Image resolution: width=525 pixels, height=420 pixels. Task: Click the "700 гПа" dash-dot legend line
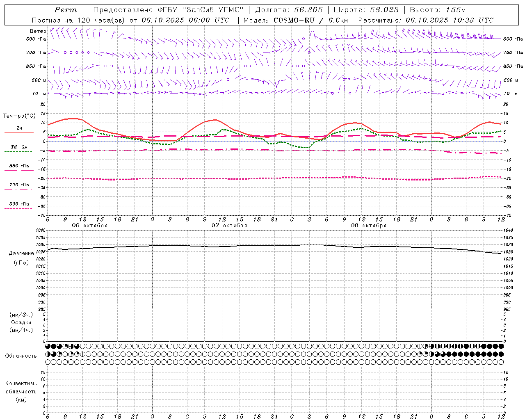tap(18, 189)
